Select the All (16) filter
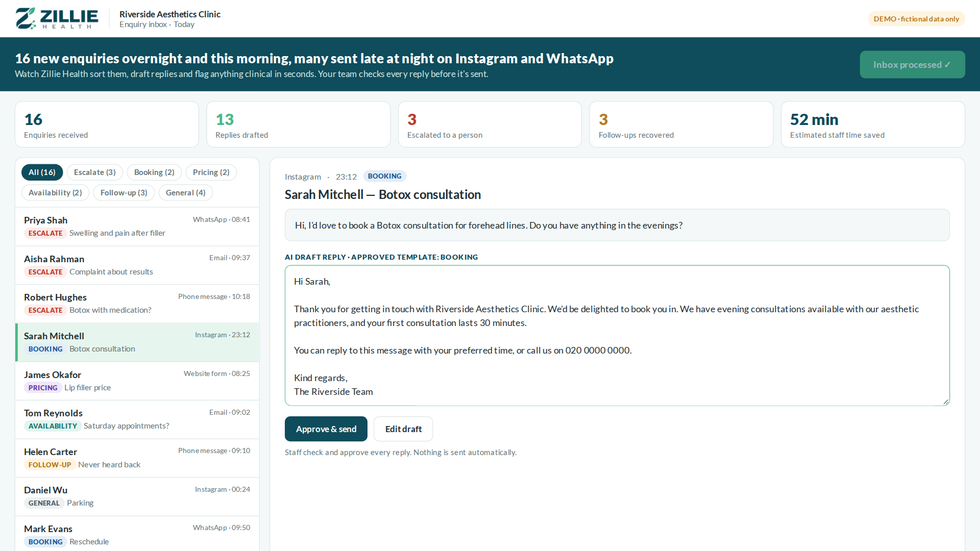 click(x=42, y=172)
